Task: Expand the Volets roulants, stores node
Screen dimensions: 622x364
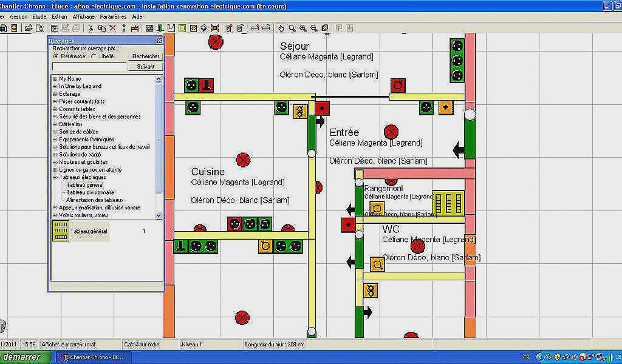Action: pyautogui.click(x=55, y=215)
